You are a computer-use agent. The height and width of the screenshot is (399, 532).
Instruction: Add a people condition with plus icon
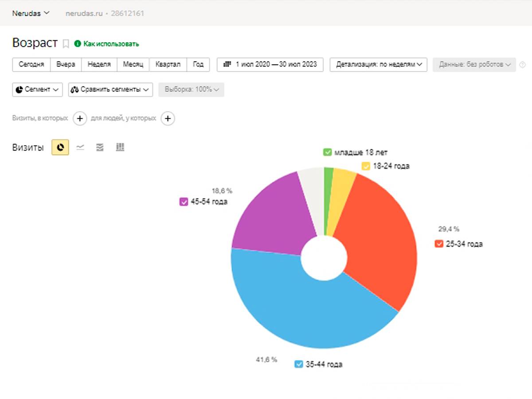tap(168, 119)
